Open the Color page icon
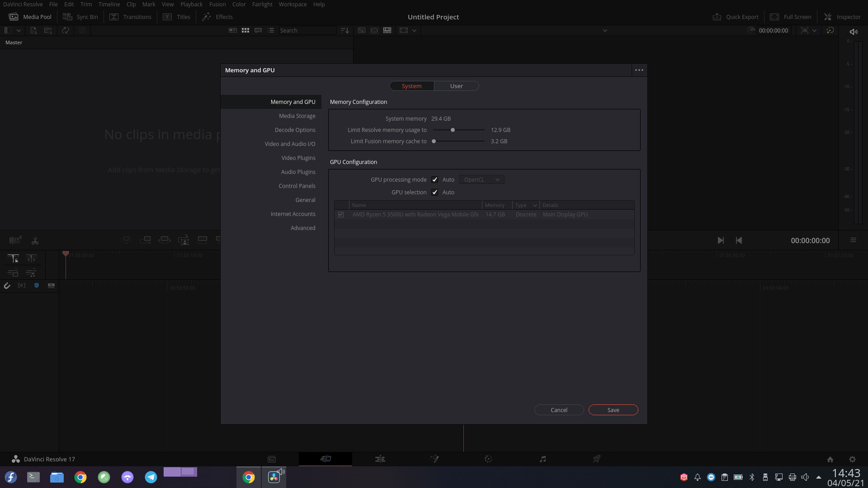The width and height of the screenshot is (868, 488). click(488, 459)
